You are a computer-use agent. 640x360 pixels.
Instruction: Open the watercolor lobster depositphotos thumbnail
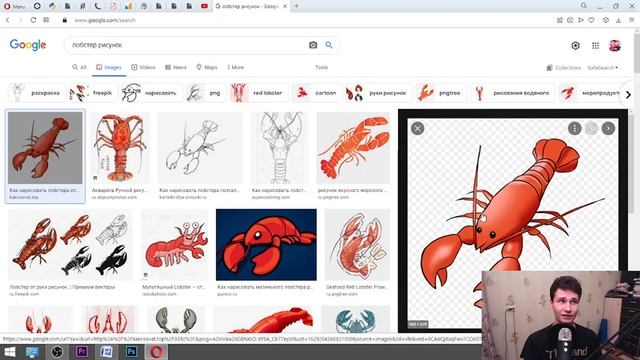pos(120,148)
